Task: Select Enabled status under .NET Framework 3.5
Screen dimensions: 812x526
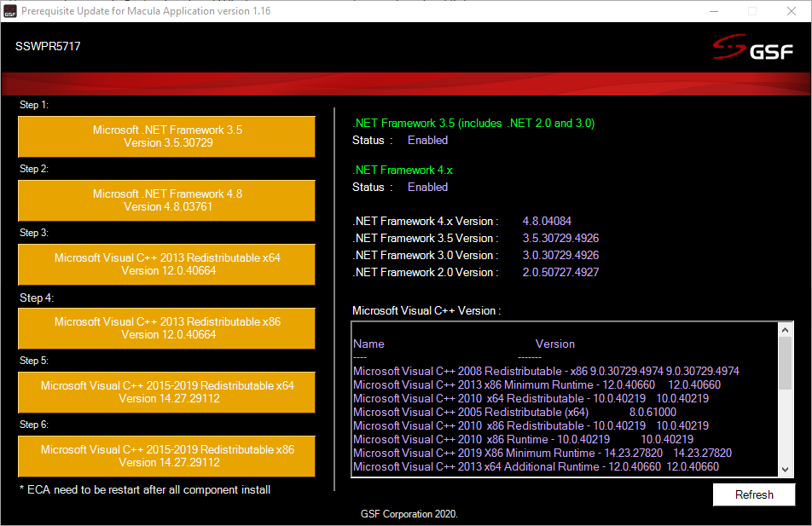Action: pyautogui.click(x=427, y=141)
